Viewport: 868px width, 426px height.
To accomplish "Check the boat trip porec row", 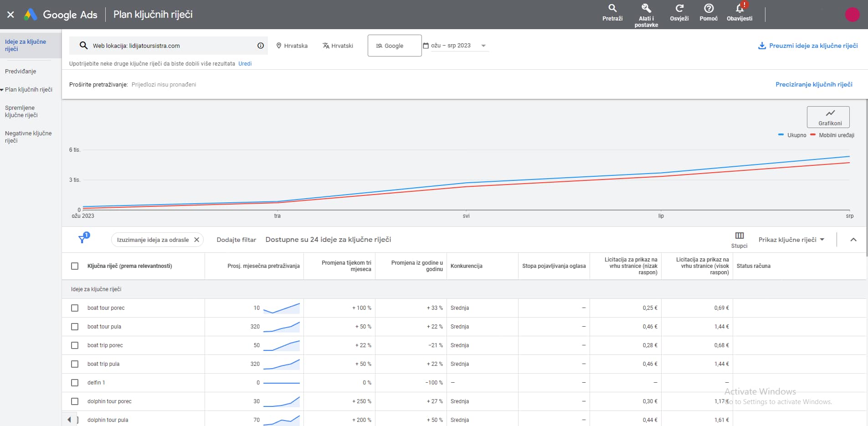I will coord(75,345).
